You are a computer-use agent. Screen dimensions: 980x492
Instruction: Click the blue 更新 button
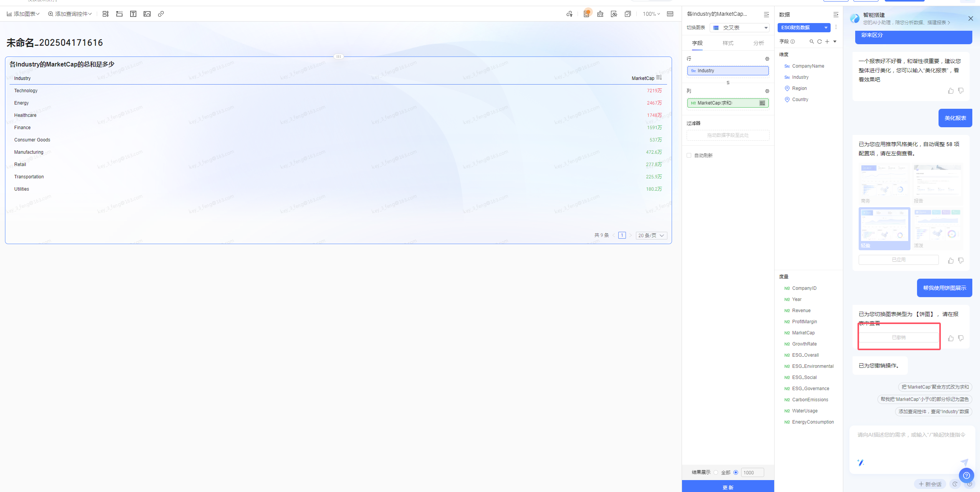pos(728,487)
